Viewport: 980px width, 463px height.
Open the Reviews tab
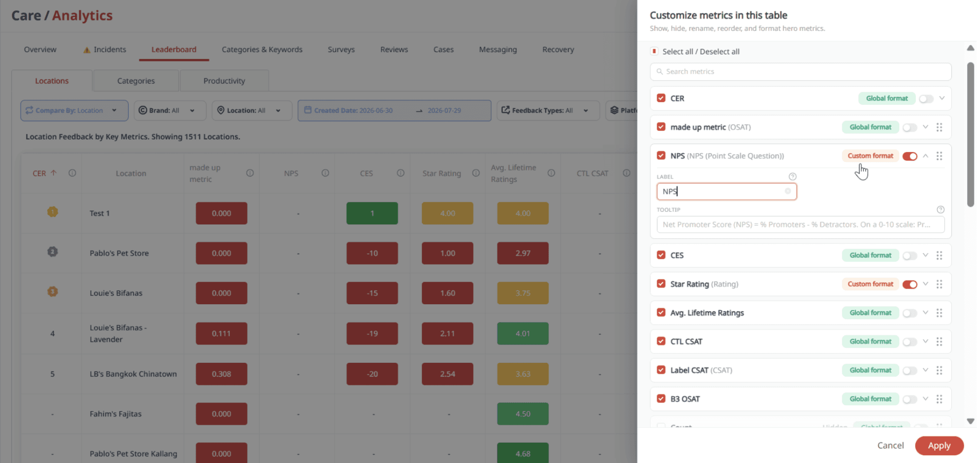394,50
